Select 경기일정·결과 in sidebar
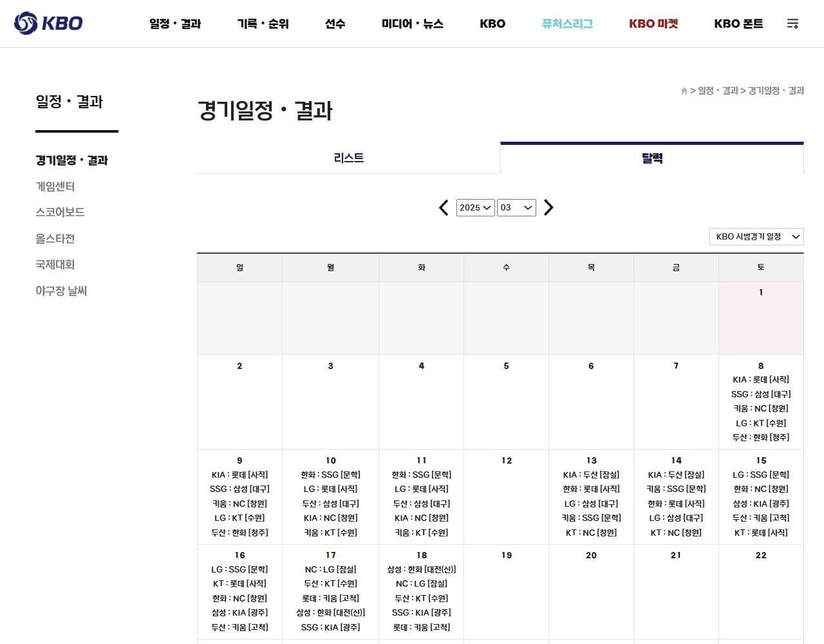 (x=71, y=160)
